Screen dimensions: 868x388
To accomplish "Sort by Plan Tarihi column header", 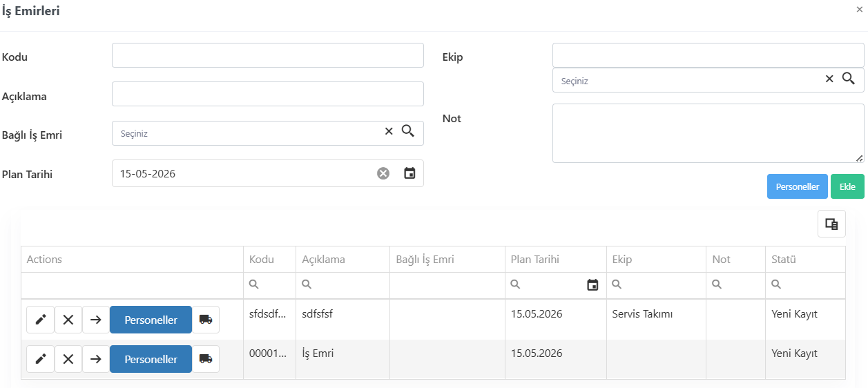I will [x=556, y=260].
